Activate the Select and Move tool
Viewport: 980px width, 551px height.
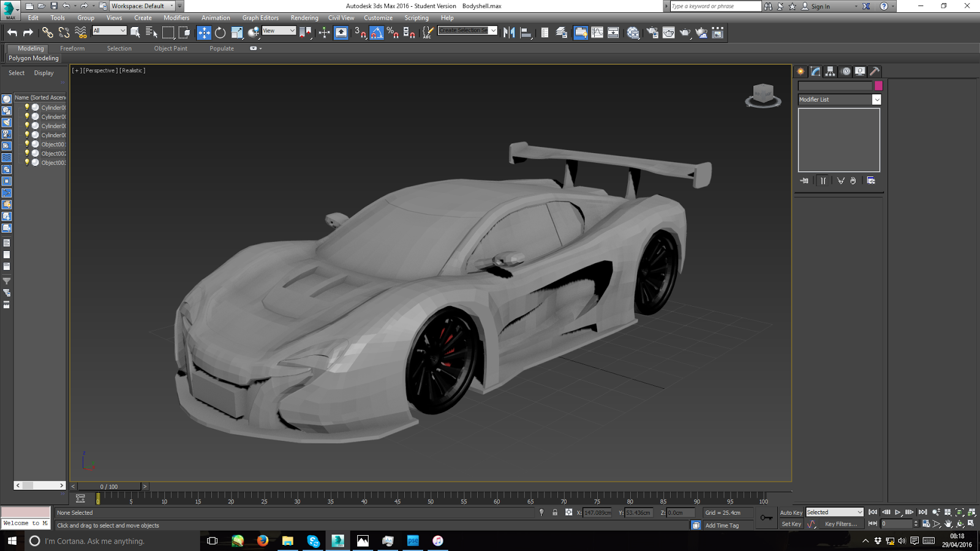tap(204, 33)
